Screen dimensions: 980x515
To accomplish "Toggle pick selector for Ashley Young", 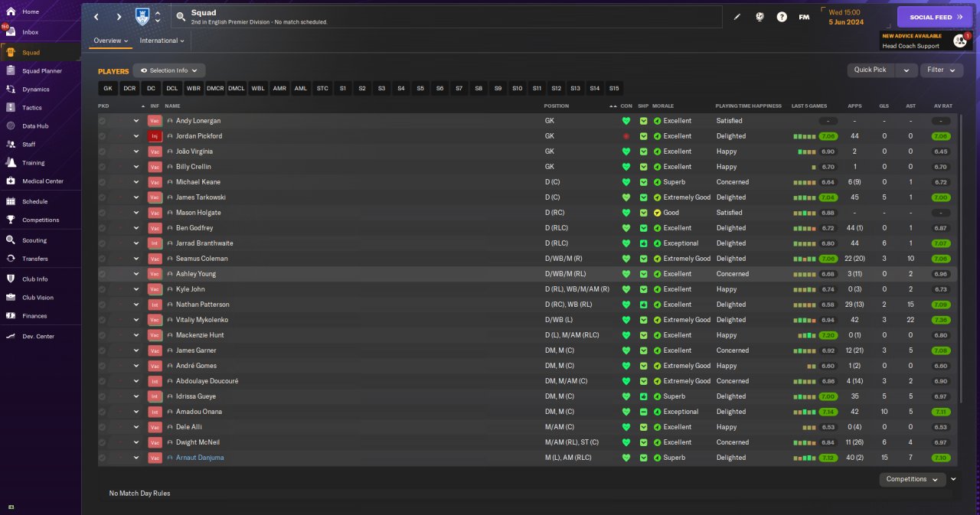I will click(x=103, y=274).
